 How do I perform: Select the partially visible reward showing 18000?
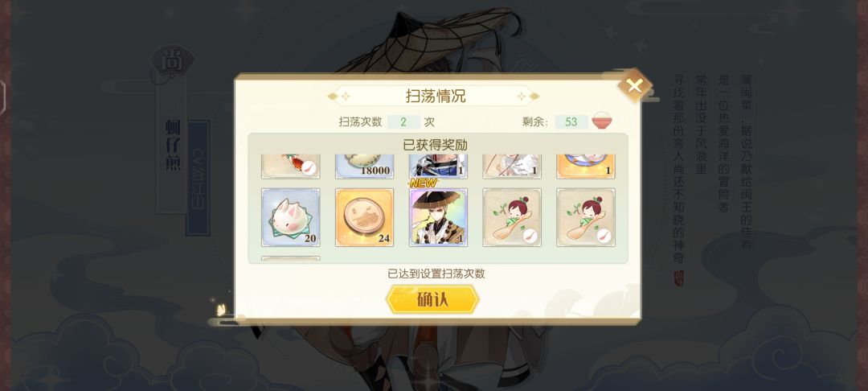pyautogui.click(x=364, y=167)
